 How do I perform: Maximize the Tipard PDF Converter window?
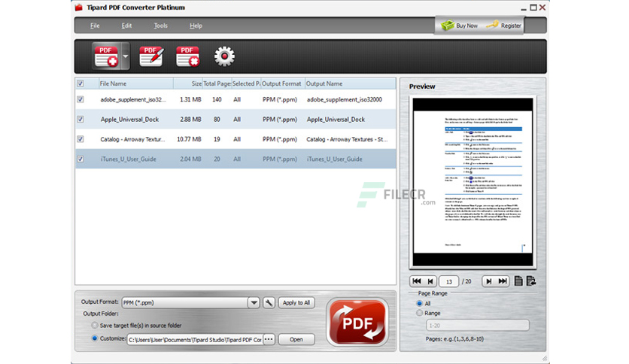533,8
